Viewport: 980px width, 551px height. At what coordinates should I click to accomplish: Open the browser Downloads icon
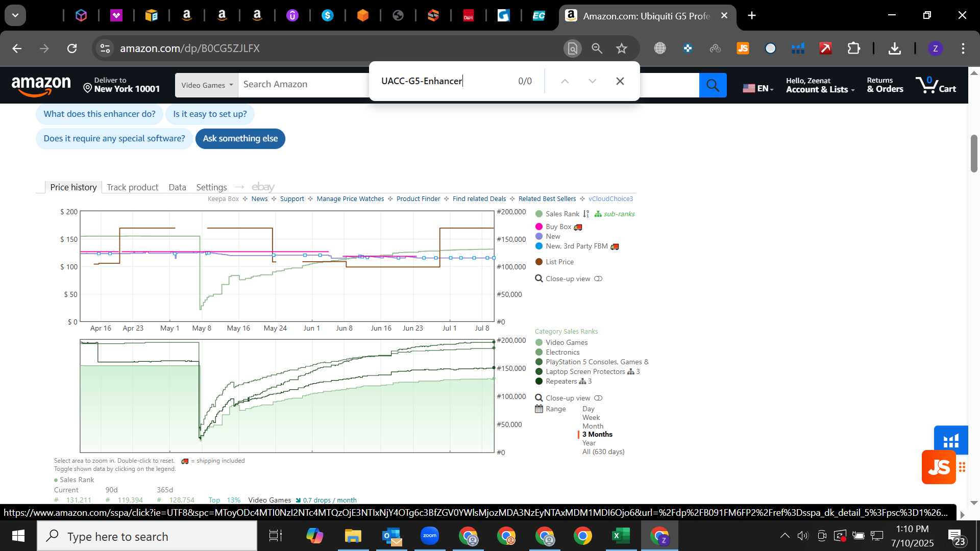894,48
